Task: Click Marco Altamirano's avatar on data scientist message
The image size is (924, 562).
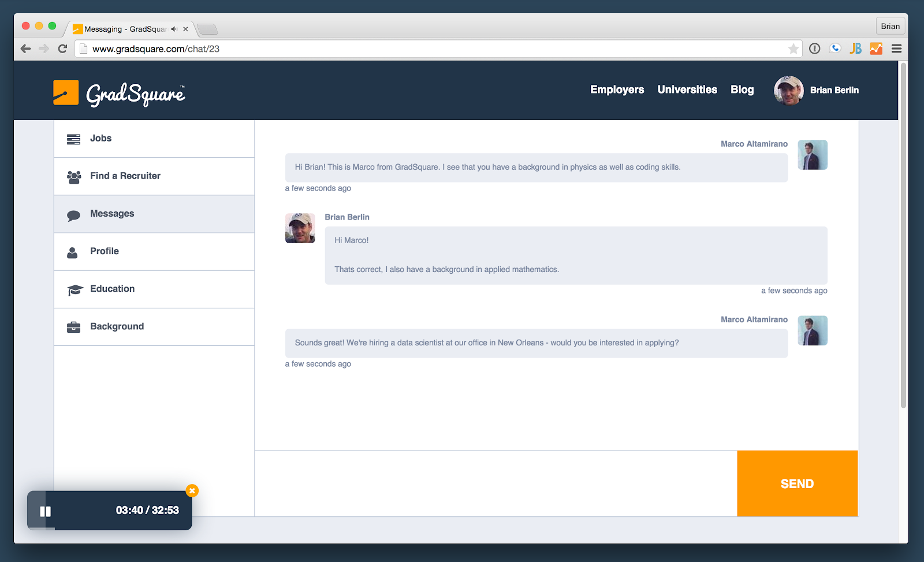Action: point(813,330)
